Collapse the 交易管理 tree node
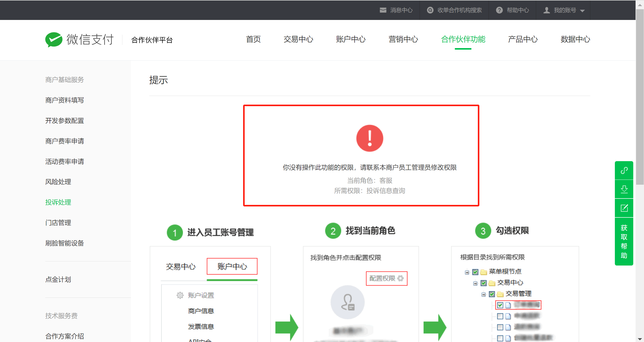The image size is (644, 342). (x=483, y=294)
